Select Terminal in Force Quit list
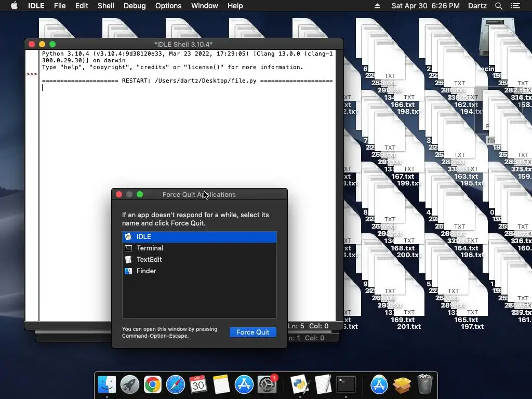Image resolution: width=532 pixels, height=399 pixels. pos(199,248)
